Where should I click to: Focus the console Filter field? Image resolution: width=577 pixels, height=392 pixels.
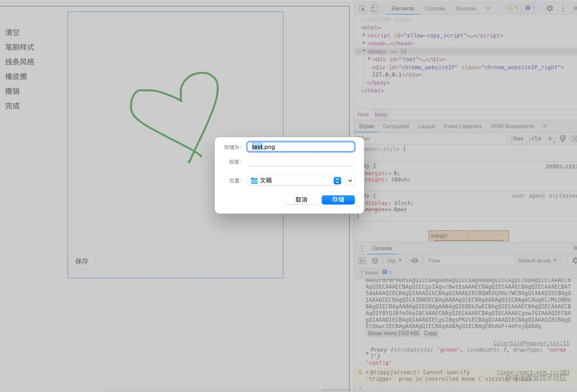(x=469, y=261)
